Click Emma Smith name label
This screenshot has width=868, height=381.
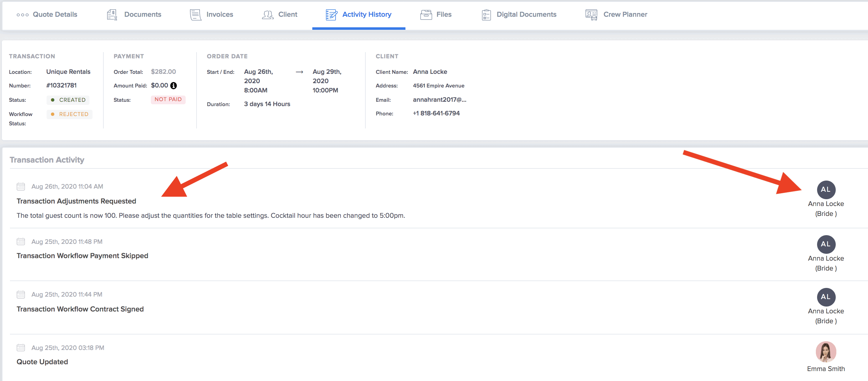tap(826, 369)
